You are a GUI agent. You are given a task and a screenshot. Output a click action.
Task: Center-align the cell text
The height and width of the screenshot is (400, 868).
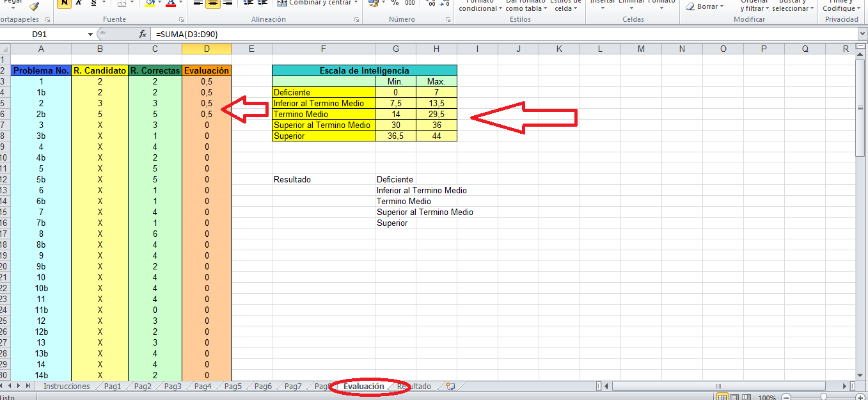(213, 3)
